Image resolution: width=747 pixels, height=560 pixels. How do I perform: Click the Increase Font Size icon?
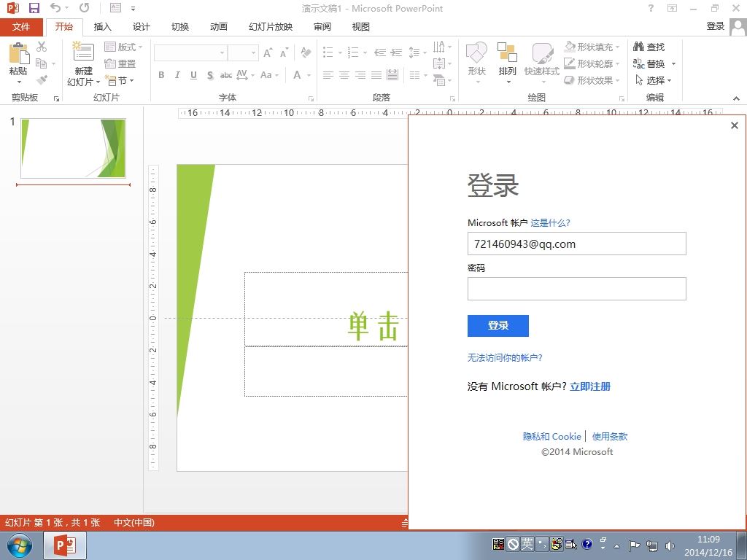pos(268,52)
